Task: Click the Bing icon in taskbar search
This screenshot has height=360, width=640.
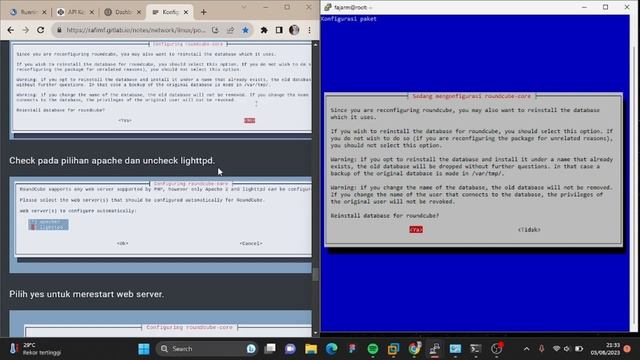Action: 251,349
